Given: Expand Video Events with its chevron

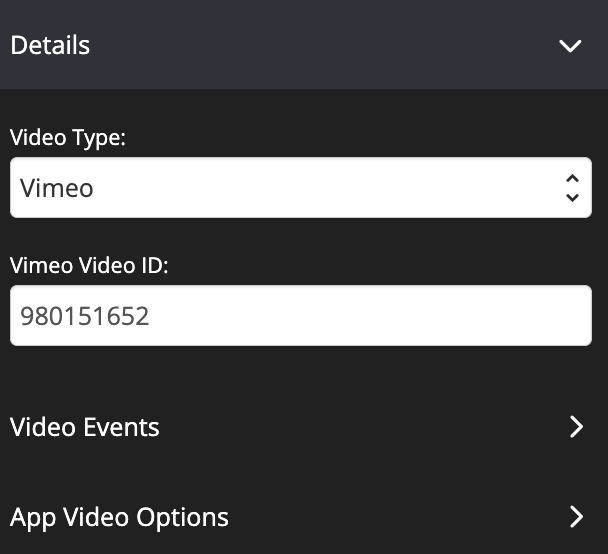Looking at the screenshot, I should (x=577, y=427).
